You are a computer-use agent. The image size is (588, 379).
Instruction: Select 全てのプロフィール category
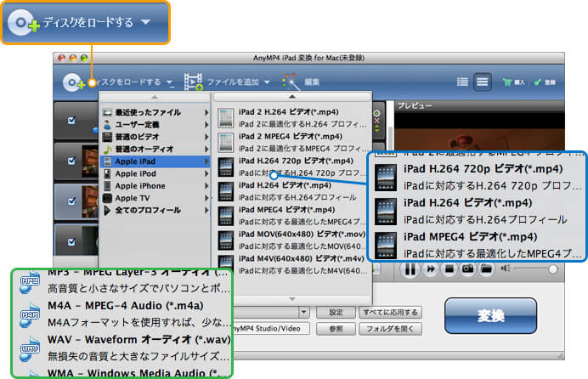155,210
